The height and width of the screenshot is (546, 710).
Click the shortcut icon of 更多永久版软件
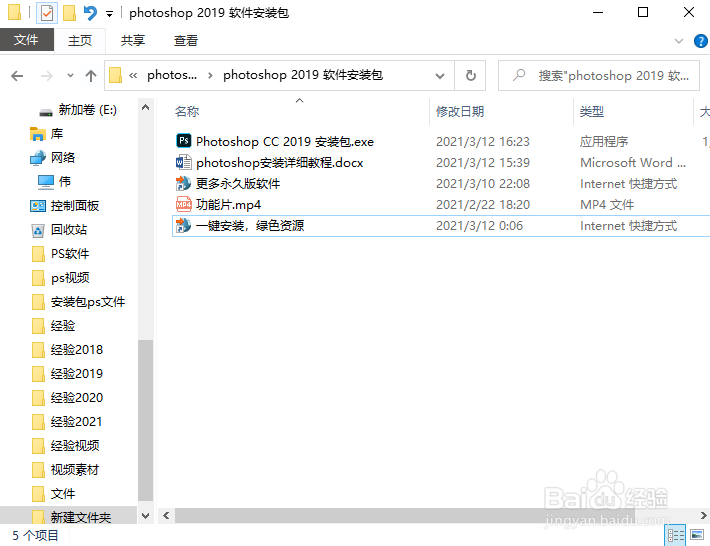click(183, 183)
